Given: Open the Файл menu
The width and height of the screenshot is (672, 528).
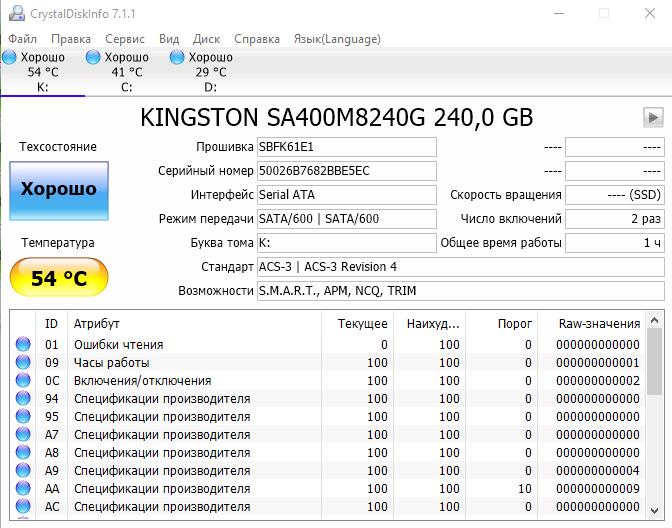Looking at the screenshot, I should point(23,39).
